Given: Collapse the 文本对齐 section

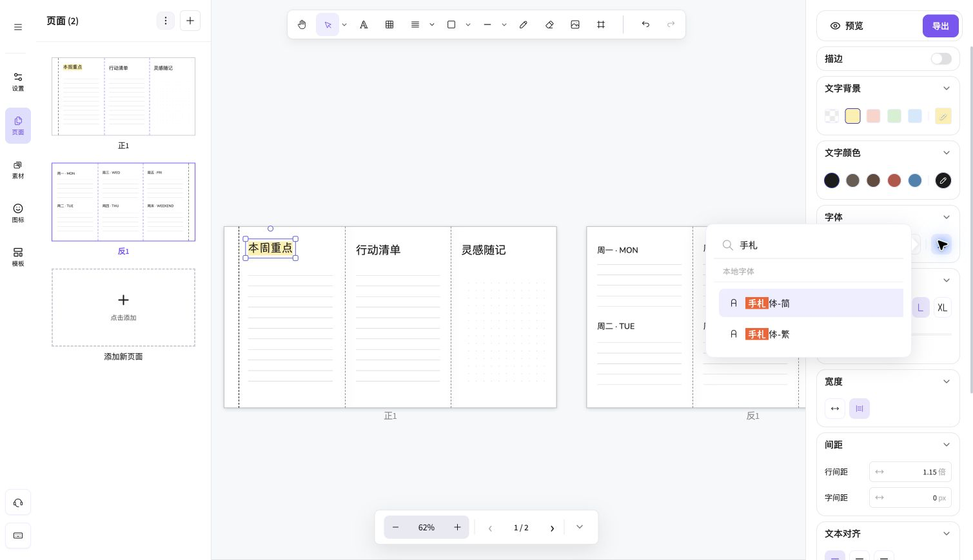Looking at the screenshot, I should click(946, 534).
